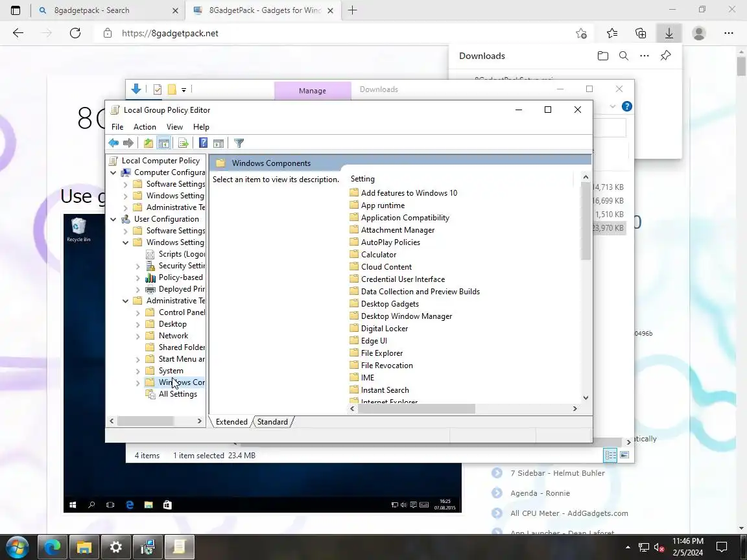The width and height of the screenshot is (747, 560).
Task: Click the Up one level folder icon
Action: pyautogui.click(x=148, y=143)
